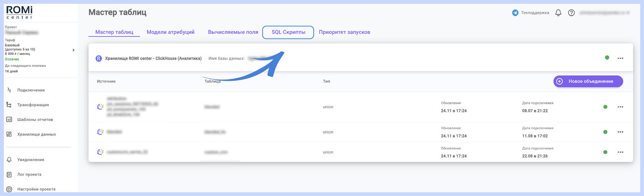Image resolution: width=644 pixels, height=196 pixels.
Task: Open three-dot menu of row connected 11.08
Action: 620,132
